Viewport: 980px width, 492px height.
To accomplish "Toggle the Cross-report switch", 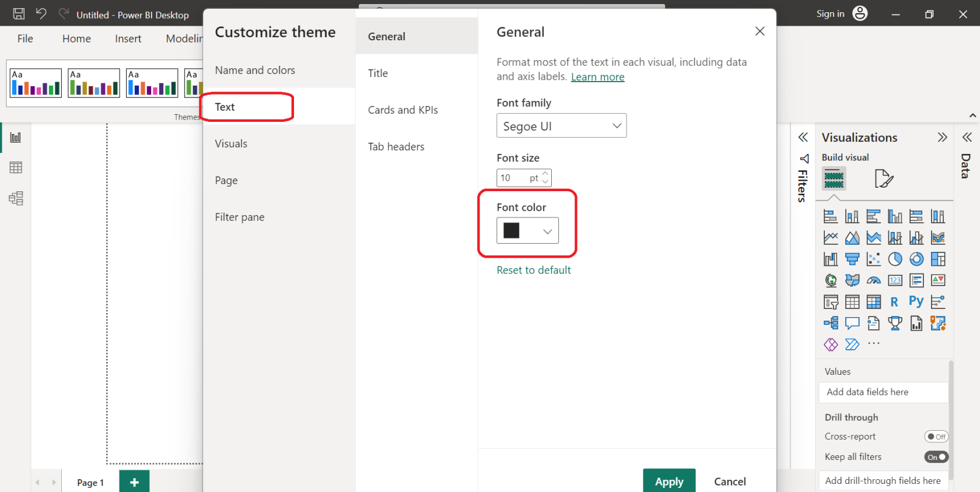I will pyautogui.click(x=936, y=437).
